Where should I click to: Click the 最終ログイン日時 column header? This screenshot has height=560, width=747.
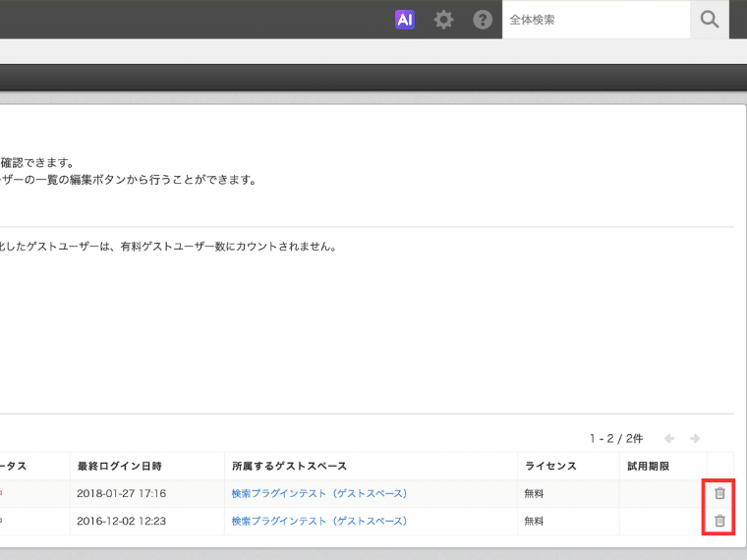[147, 466]
